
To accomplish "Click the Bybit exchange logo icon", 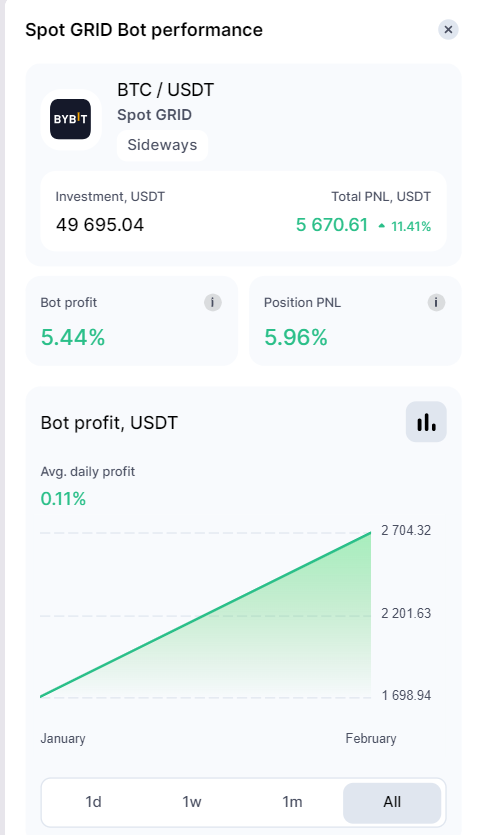I will coord(71,119).
